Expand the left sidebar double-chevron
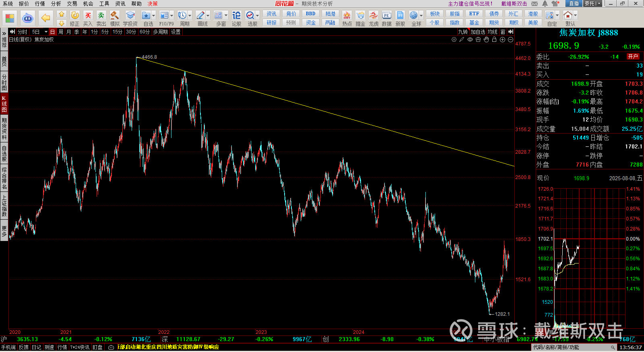This screenshot has height=352, width=644. 4,33
